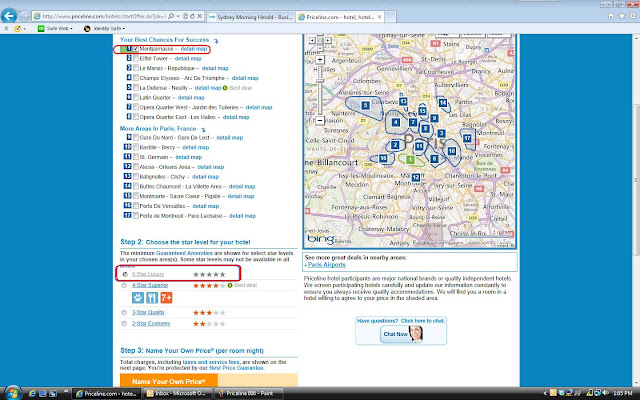Open the Identity Safe dropdown
Screen dimensions: 640x400
click(x=104, y=29)
